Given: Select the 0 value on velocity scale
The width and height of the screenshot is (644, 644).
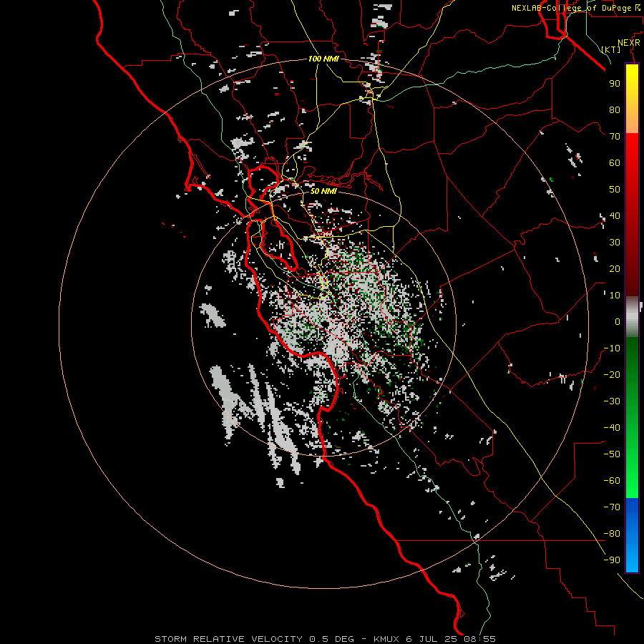Looking at the screenshot, I should click(618, 321).
